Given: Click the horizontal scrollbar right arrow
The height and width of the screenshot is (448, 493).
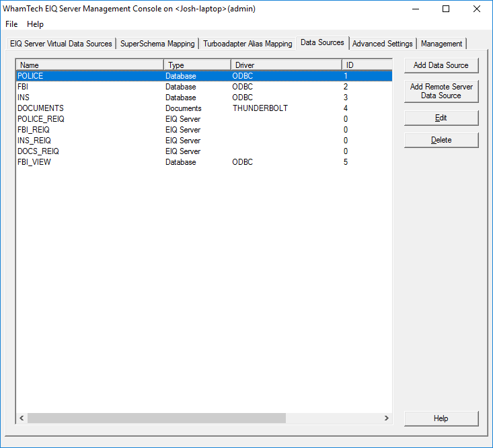Looking at the screenshot, I should pyautogui.click(x=387, y=418).
